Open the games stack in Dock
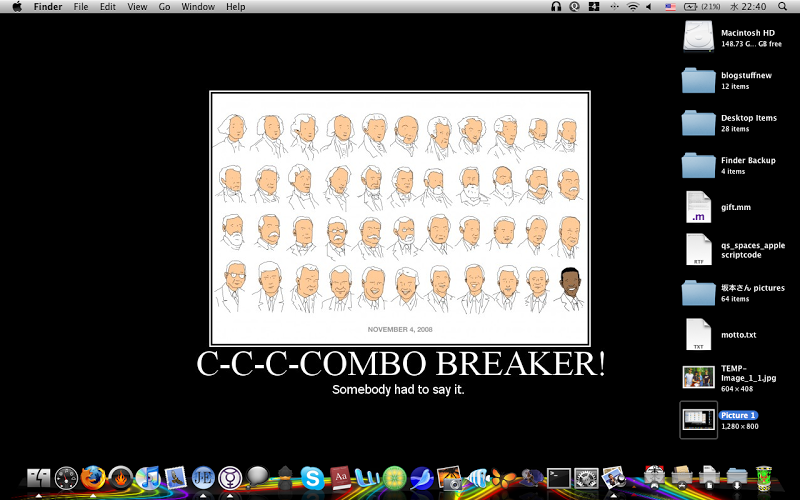The width and height of the screenshot is (800, 500). point(654,478)
